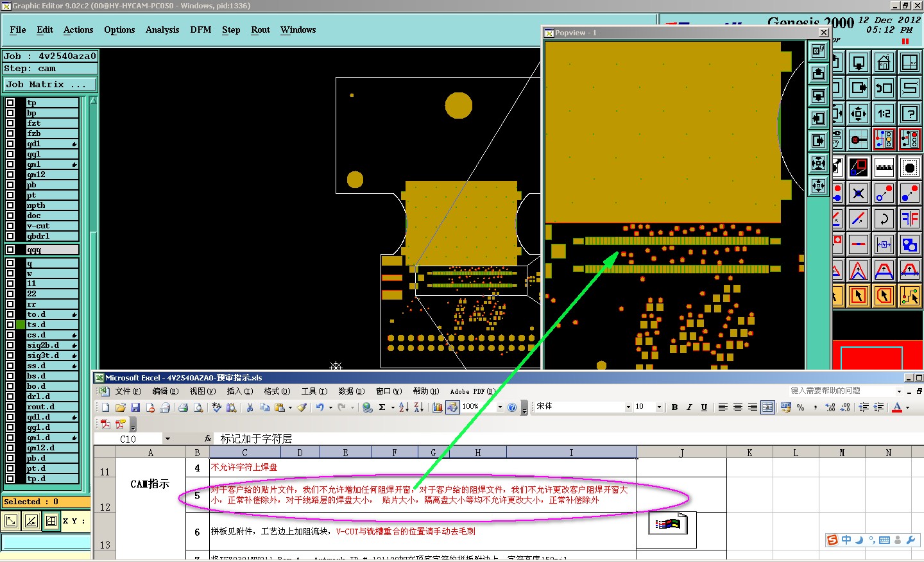Click layer name drl.d in layer list
Image resolution: width=924 pixels, height=562 pixels.
pyautogui.click(x=52, y=396)
